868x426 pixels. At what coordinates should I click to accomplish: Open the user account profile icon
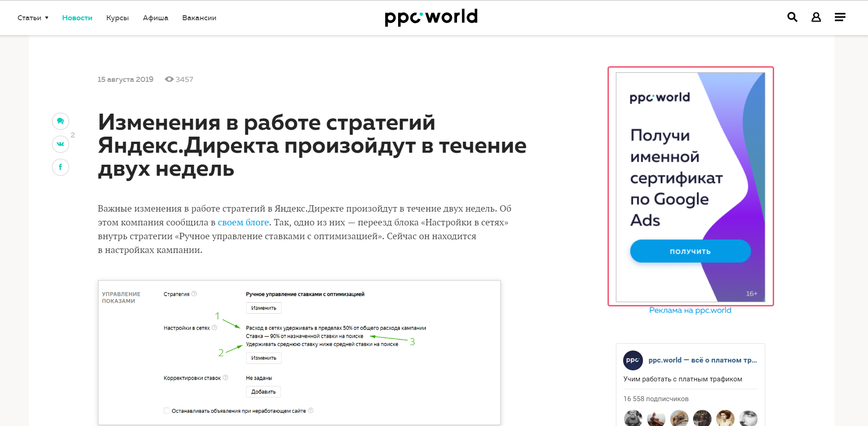pyautogui.click(x=816, y=17)
